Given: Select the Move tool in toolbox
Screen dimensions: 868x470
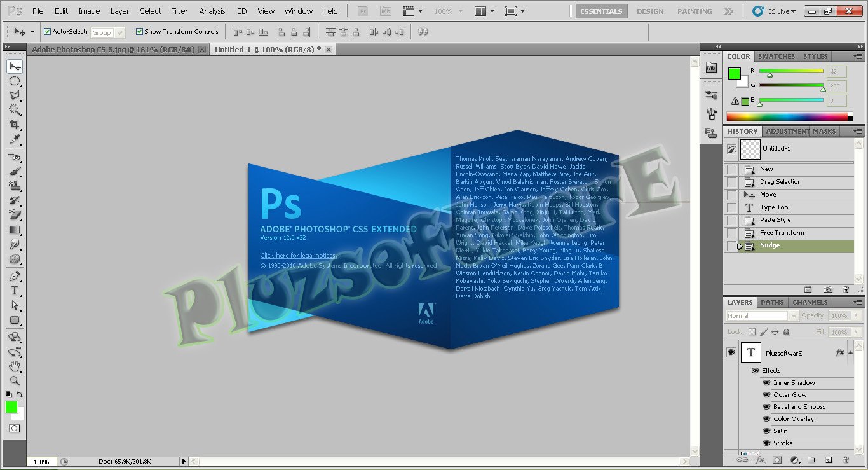Looking at the screenshot, I should (15, 67).
